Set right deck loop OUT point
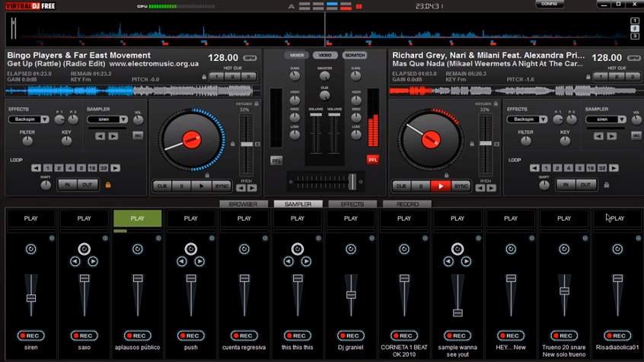The width and height of the screenshot is (644, 362). (x=585, y=185)
